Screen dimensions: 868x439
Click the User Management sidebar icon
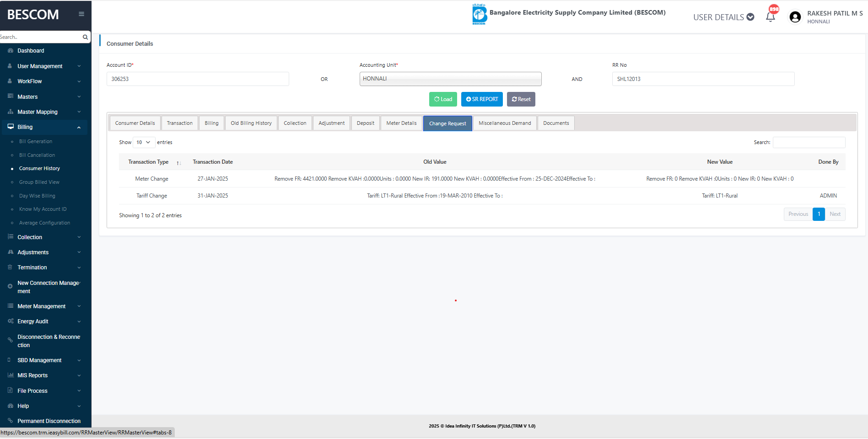click(x=10, y=66)
